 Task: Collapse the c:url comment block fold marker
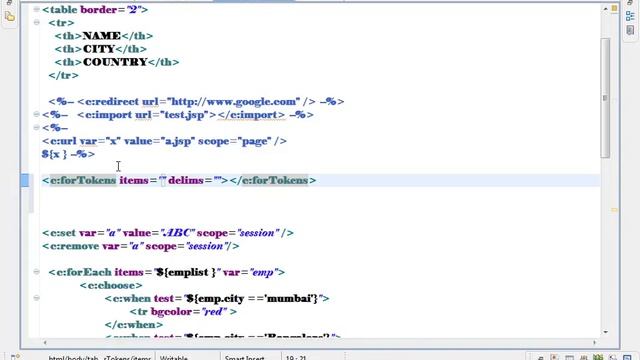(x=36, y=127)
